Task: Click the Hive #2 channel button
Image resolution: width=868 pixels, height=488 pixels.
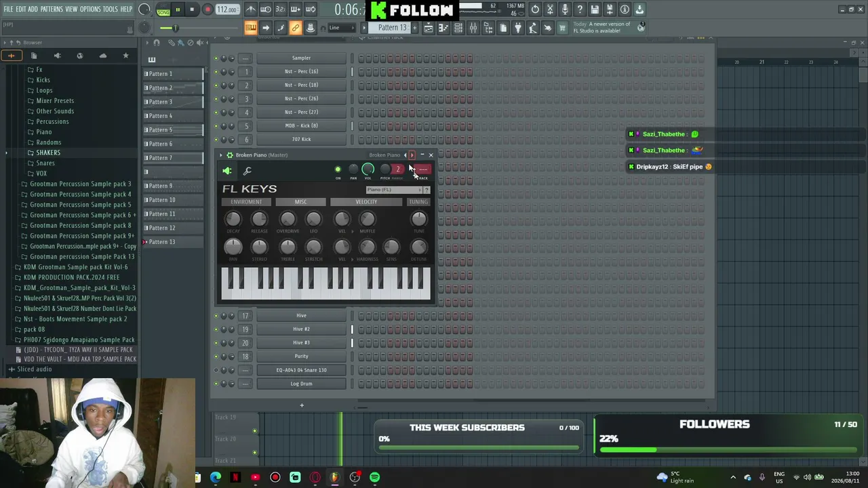Action: click(301, 329)
